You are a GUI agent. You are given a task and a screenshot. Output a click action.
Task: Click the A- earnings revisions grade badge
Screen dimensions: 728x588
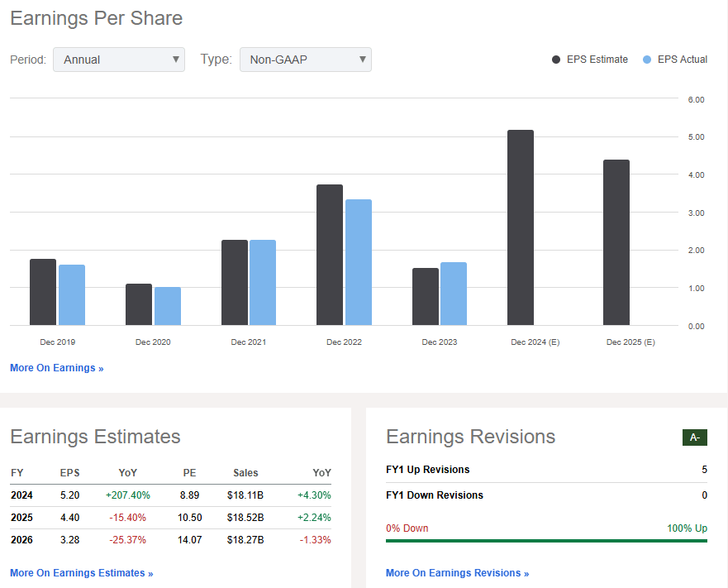click(694, 437)
